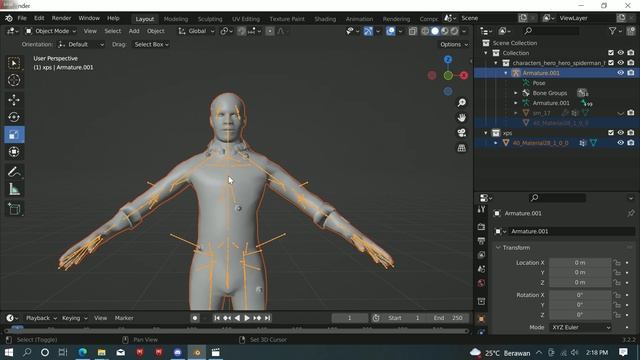Select the Add Cube tool
The width and height of the screenshot is (640, 360).
14,209
